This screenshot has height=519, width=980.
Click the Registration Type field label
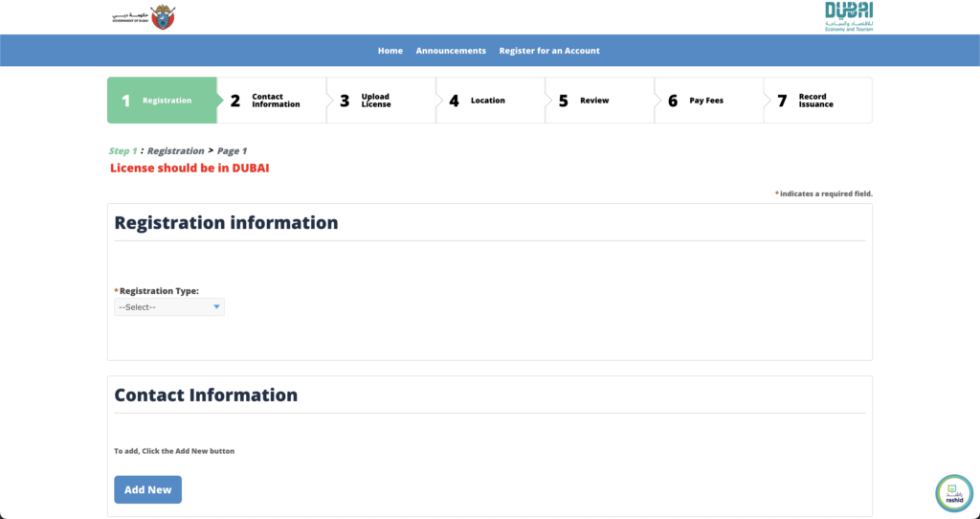[x=156, y=291]
